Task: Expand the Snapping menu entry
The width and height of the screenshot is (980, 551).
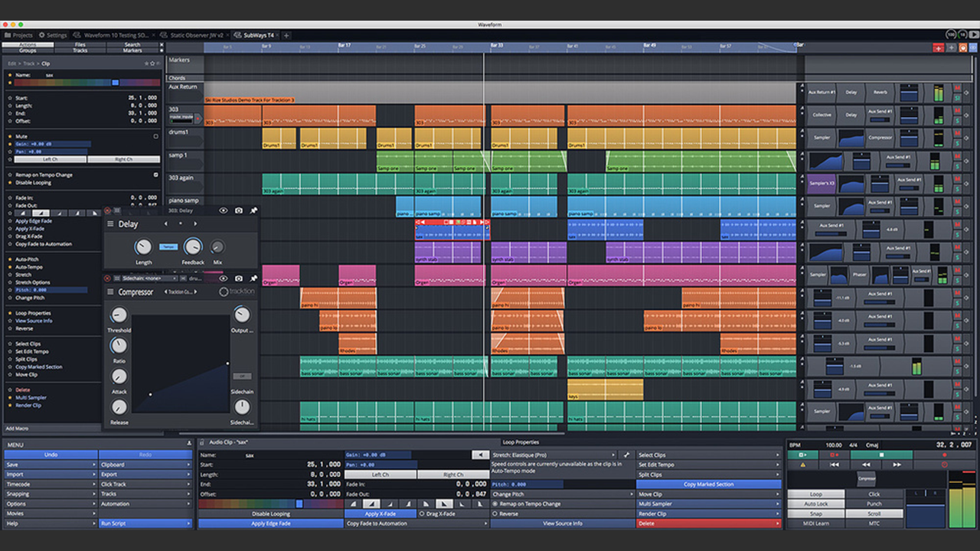Action: 51,494
